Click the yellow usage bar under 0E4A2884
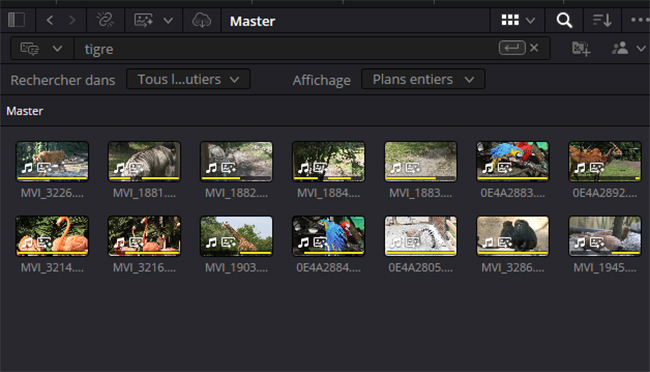650x372 pixels. [333, 253]
